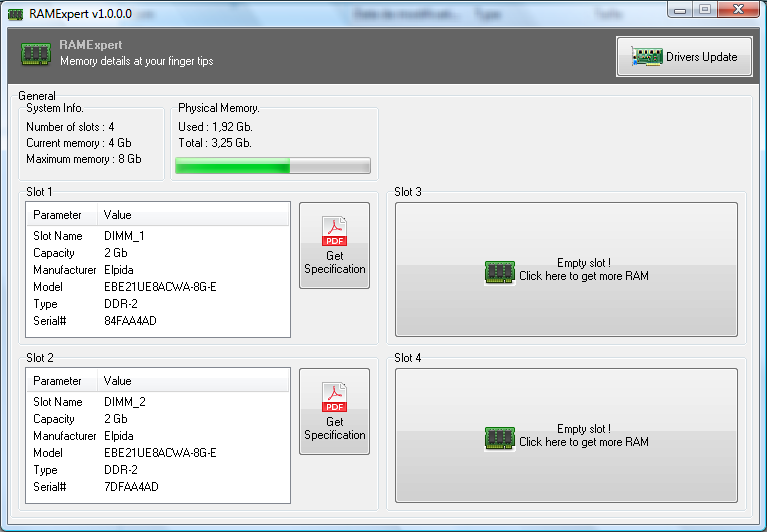
Task: Open Drivers Update
Action: [x=683, y=57]
